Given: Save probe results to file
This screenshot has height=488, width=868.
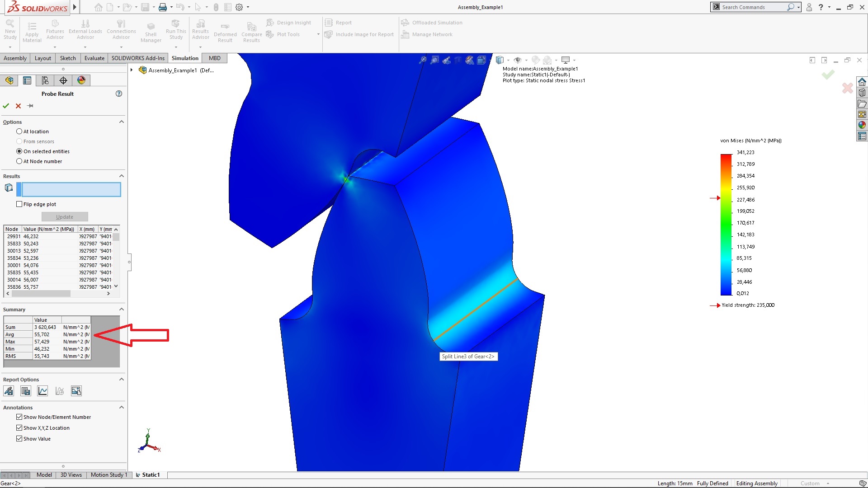Looking at the screenshot, I should [26, 391].
